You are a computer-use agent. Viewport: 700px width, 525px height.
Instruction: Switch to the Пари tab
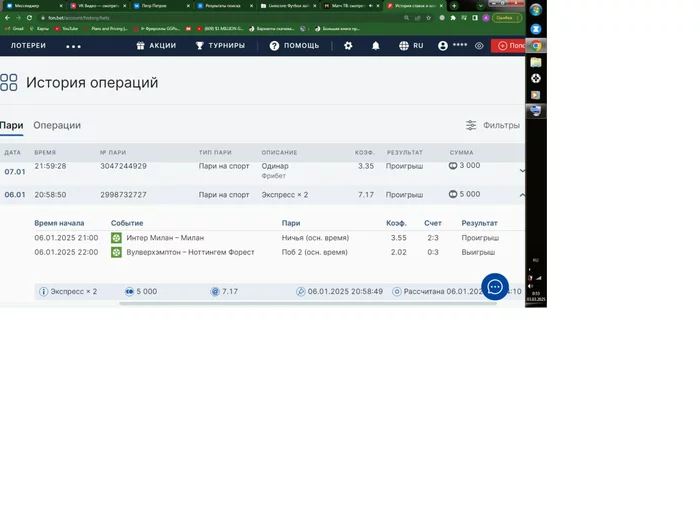(x=12, y=125)
